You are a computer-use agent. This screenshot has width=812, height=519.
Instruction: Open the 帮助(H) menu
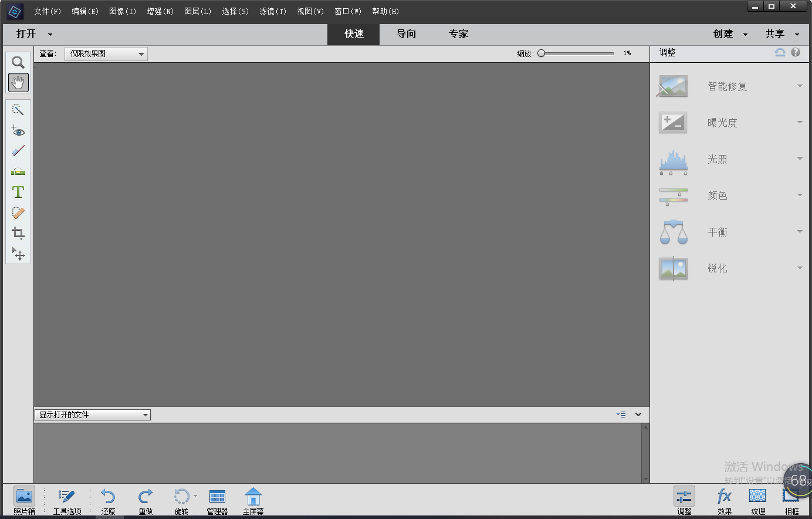(x=385, y=11)
